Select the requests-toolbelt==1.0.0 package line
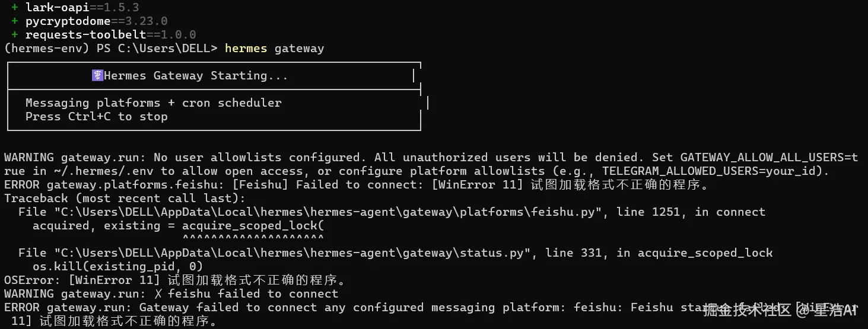The height and width of the screenshot is (329, 868). (110, 35)
